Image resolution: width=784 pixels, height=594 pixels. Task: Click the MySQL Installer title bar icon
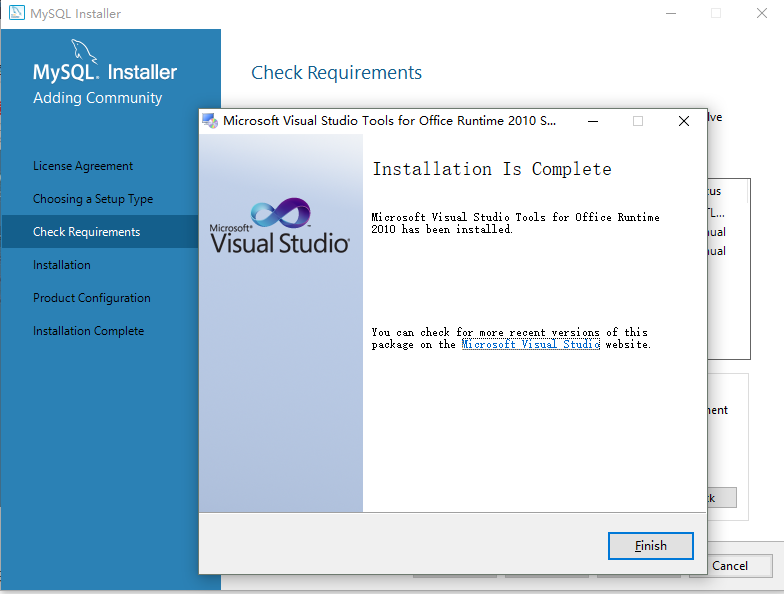pyautogui.click(x=16, y=13)
